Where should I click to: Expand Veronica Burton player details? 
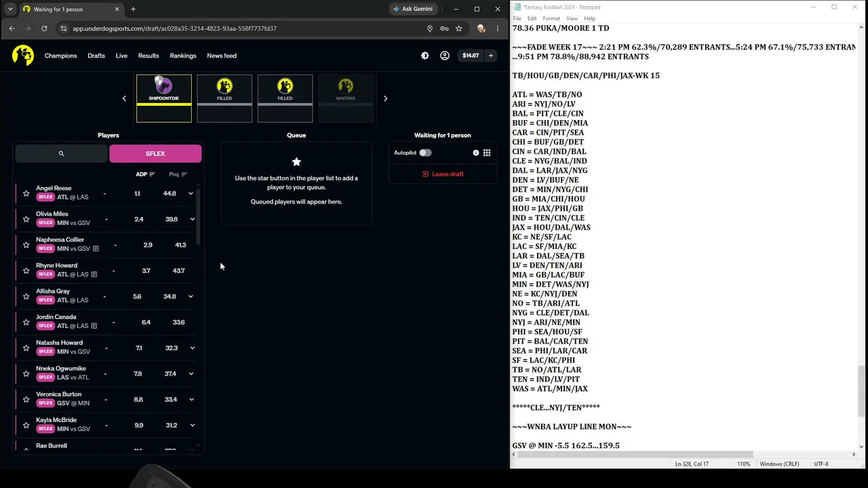192,399
